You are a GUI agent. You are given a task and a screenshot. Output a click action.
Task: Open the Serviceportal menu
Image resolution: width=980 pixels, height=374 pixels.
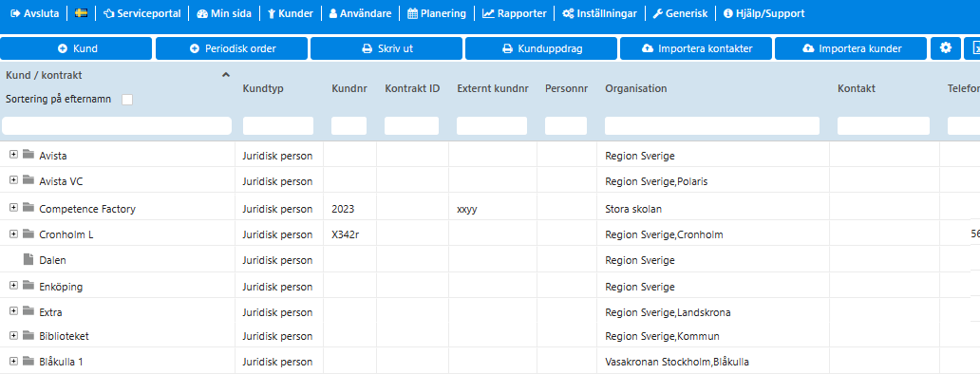coord(142,13)
